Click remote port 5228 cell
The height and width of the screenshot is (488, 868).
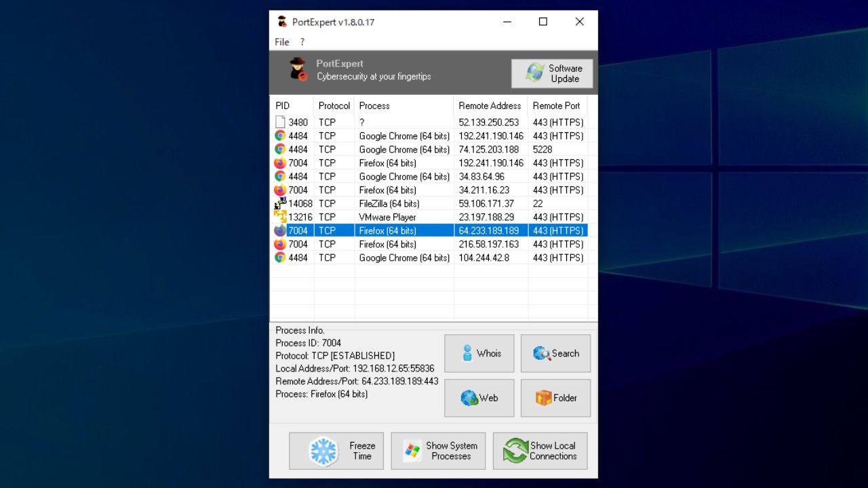(x=542, y=149)
